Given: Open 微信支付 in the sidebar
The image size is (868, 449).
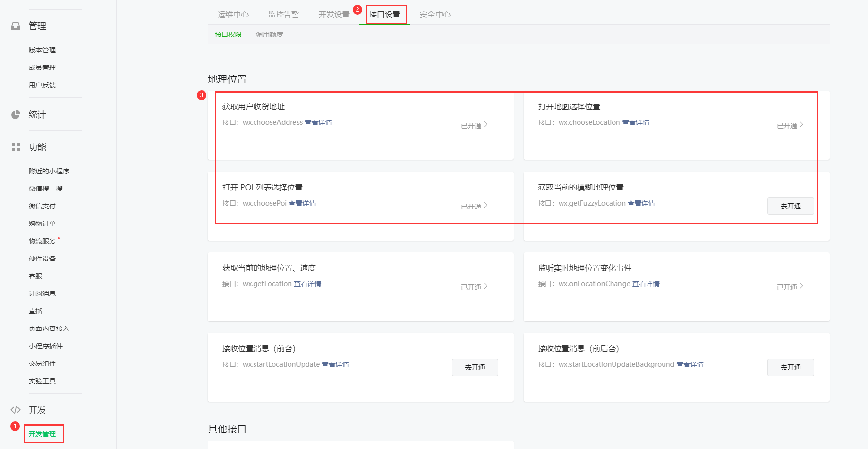Looking at the screenshot, I should click(42, 206).
